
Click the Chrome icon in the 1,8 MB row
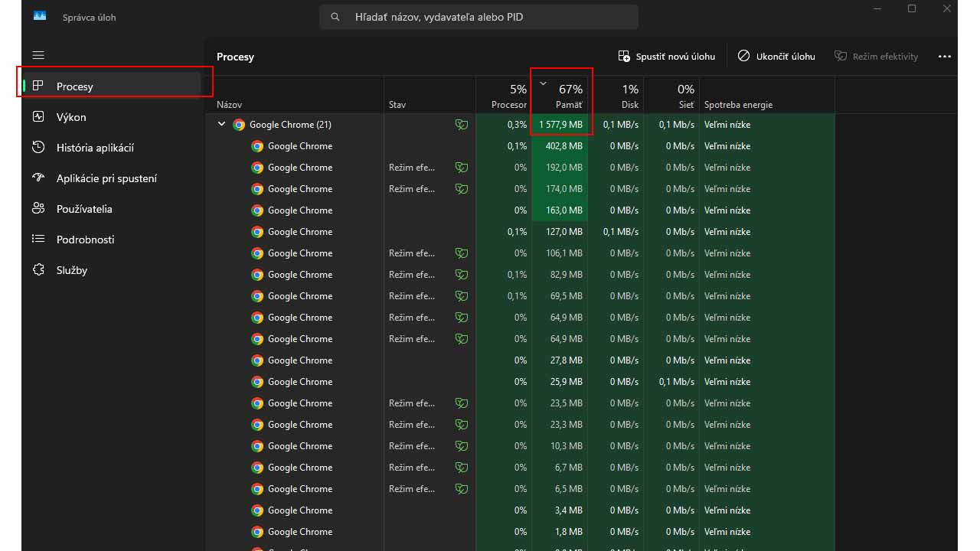[x=257, y=532]
